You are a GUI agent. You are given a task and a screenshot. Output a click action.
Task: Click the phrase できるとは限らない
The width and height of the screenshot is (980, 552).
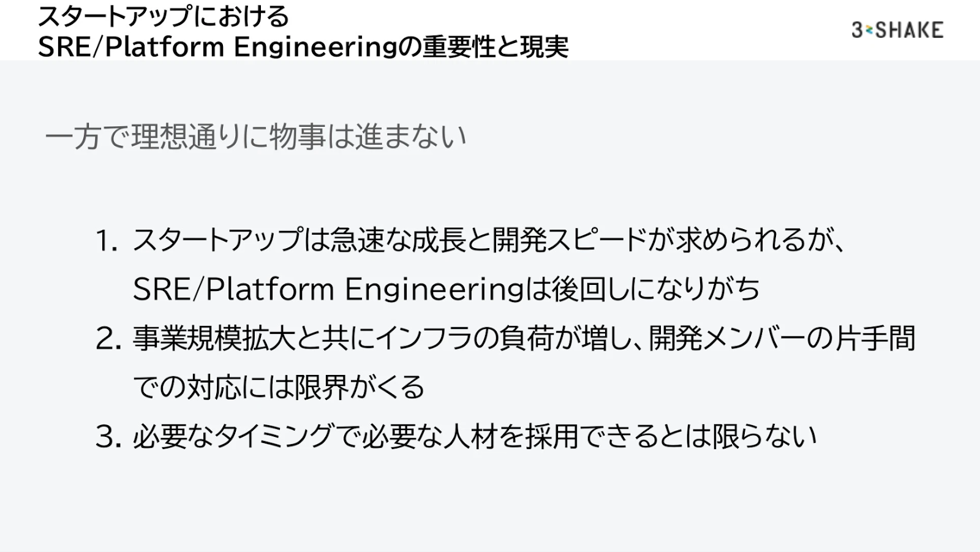698,436
